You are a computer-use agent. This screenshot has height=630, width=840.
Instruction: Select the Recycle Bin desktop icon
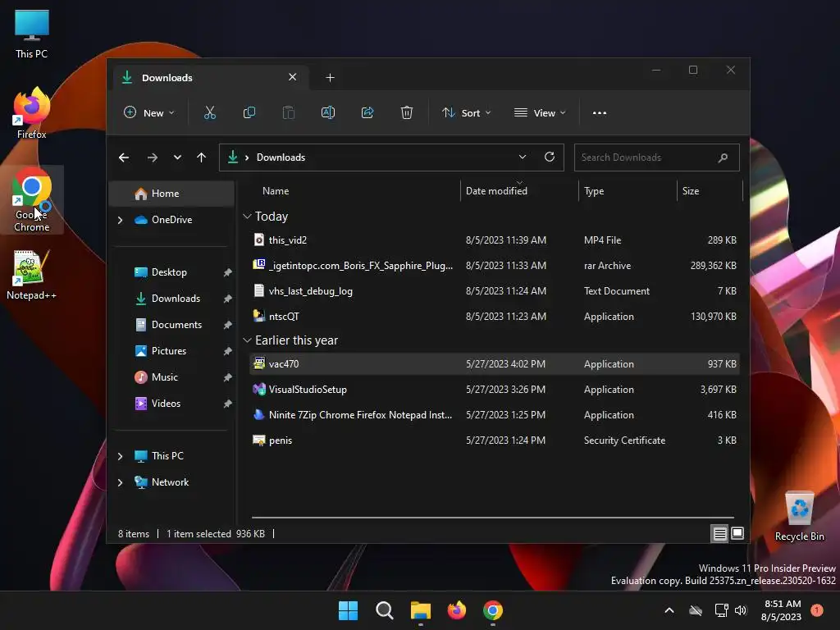(x=799, y=517)
